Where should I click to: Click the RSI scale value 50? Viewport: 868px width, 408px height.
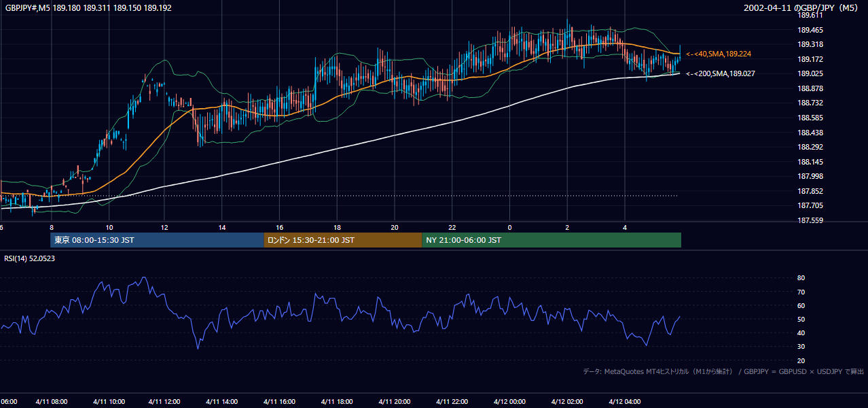(x=801, y=320)
